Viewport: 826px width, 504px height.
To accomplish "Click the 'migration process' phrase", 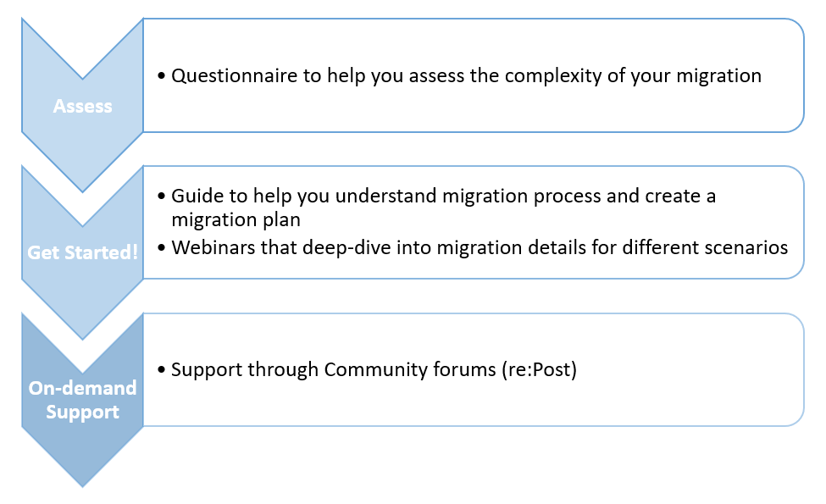I will [x=500, y=196].
